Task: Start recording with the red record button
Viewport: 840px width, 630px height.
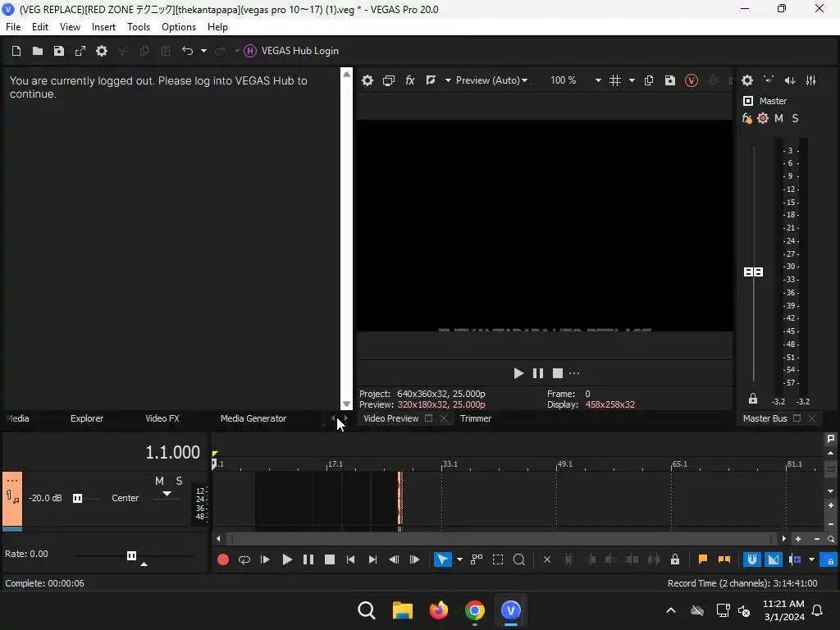Action: 223,559
